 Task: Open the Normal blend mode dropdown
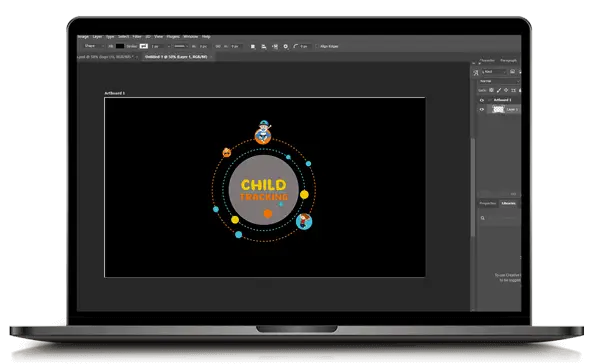point(499,81)
